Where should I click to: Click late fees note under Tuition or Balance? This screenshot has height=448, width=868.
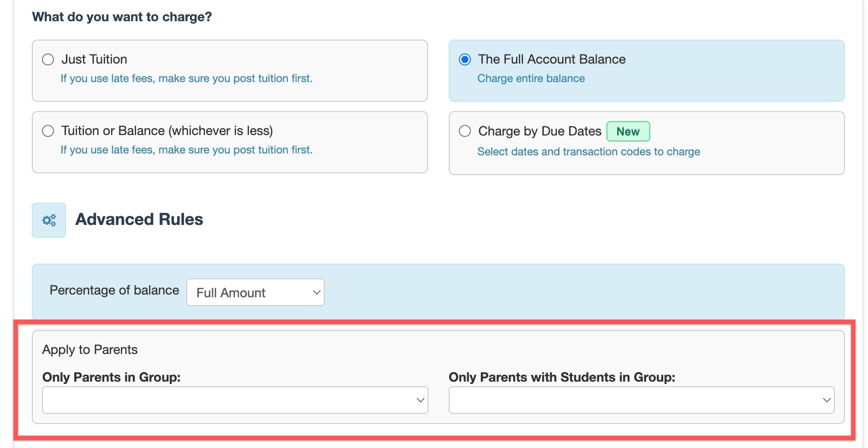tap(187, 150)
